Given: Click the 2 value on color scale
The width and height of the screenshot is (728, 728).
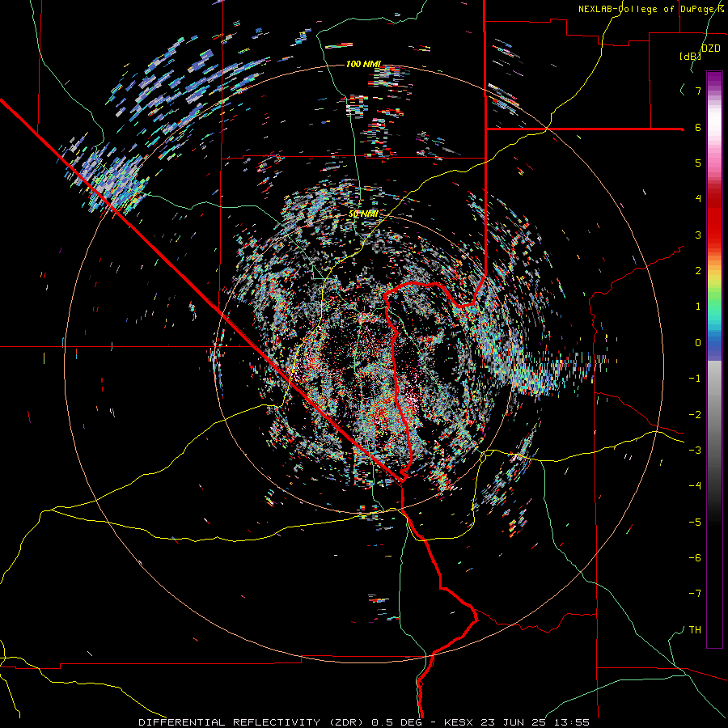Looking at the screenshot, I should tap(698, 271).
